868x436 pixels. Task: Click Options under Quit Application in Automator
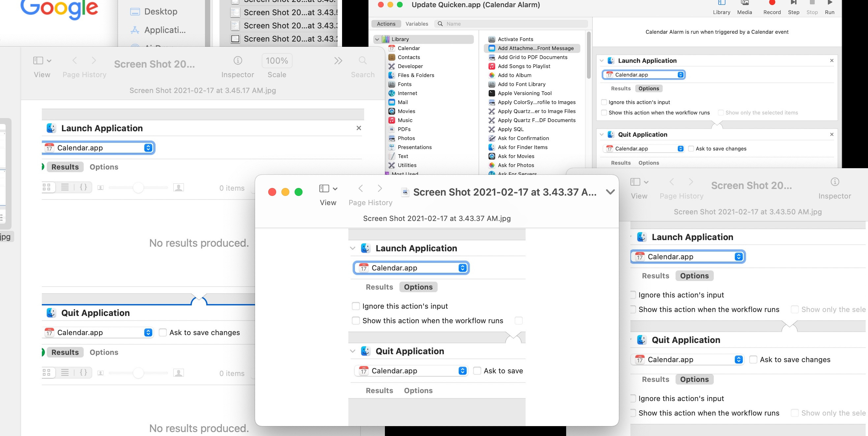tap(648, 163)
